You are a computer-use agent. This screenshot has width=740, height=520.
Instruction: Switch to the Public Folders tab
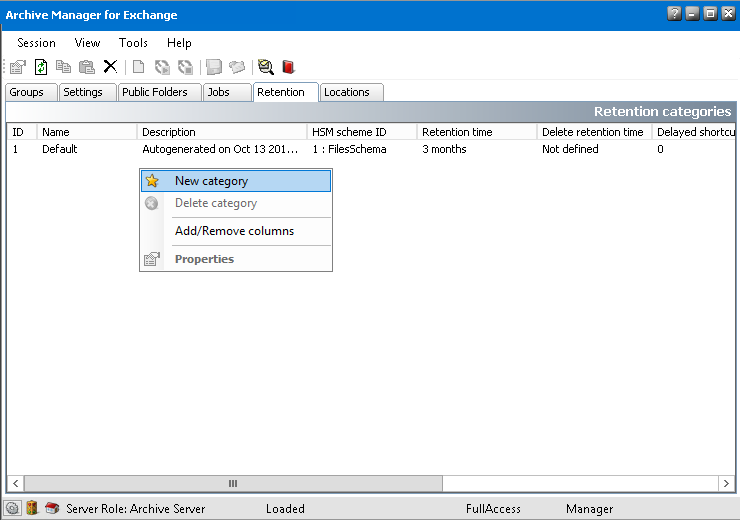pos(154,92)
